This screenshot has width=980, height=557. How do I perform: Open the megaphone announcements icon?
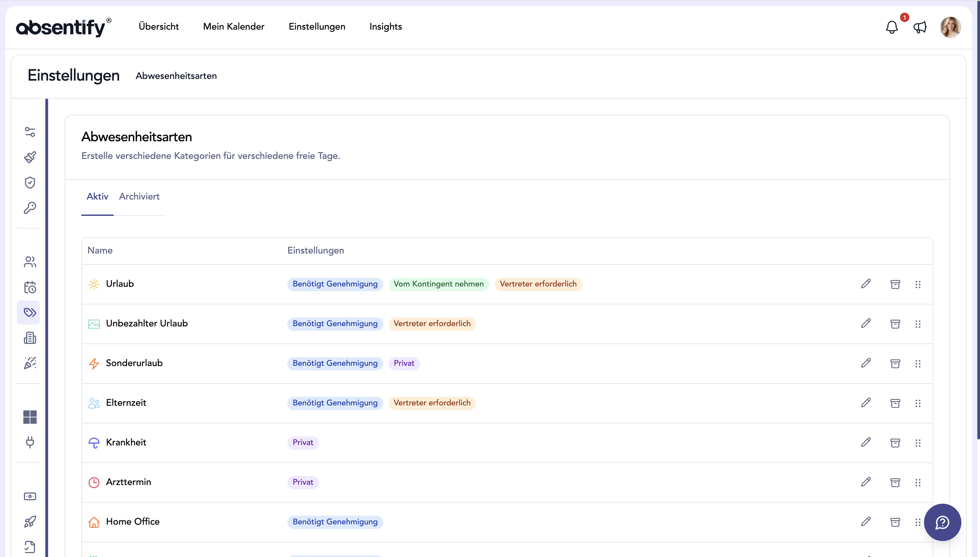tap(920, 27)
